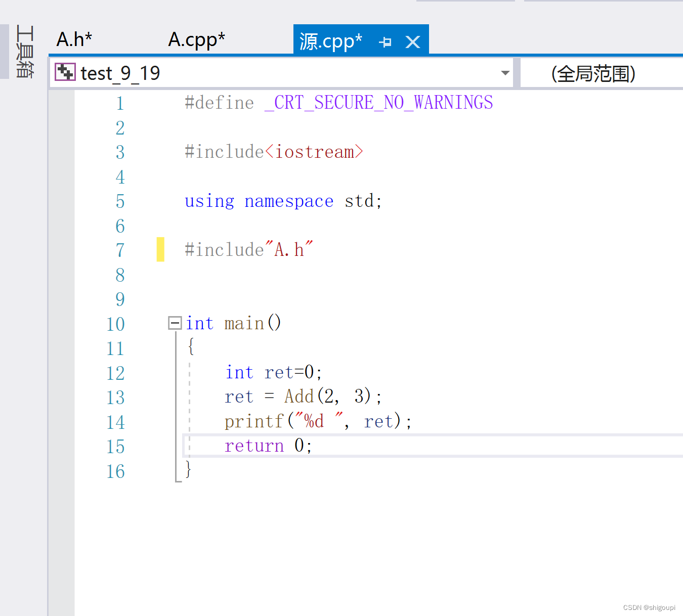Viewport: 683px width, 616px height.
Task: Click line number 1 in gutter
Action: coord(120,104)
